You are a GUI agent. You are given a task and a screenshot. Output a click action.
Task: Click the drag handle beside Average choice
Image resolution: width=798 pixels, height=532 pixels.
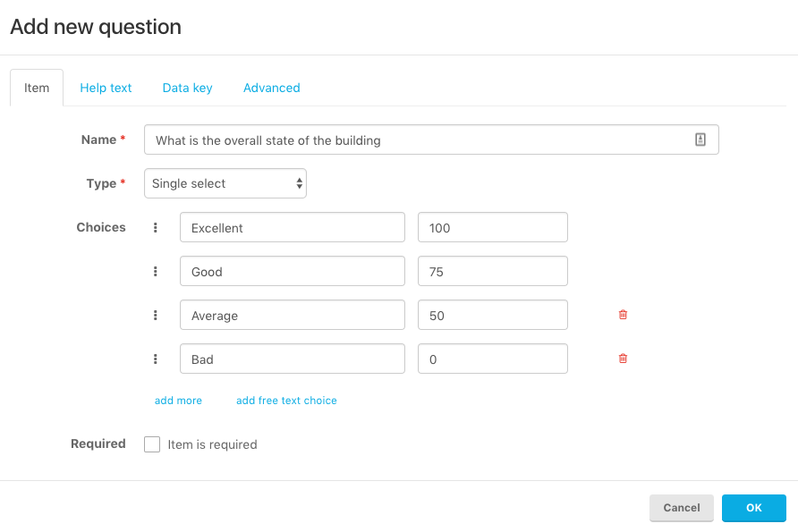(x=156, y=315)
